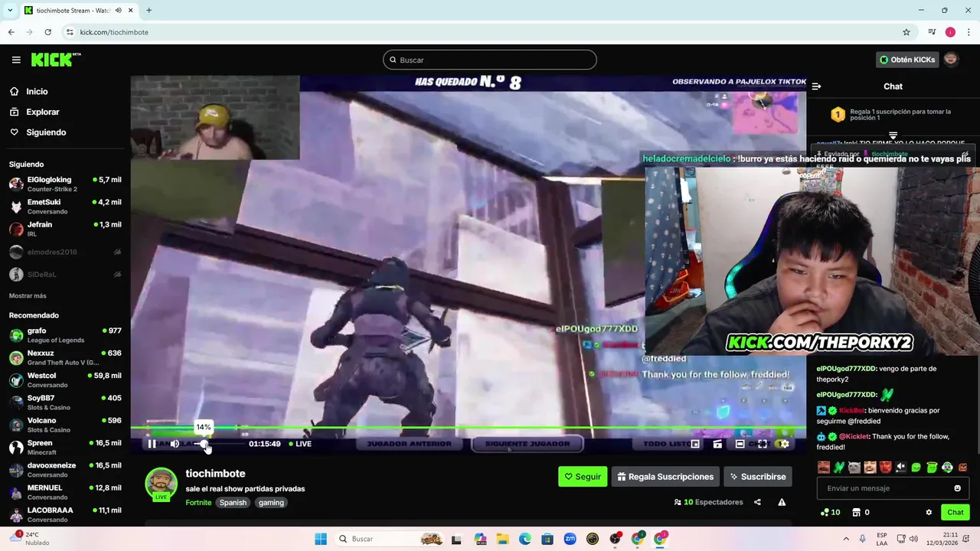Open elmodres2016 offline channel
980x551 pixels.
65,252
